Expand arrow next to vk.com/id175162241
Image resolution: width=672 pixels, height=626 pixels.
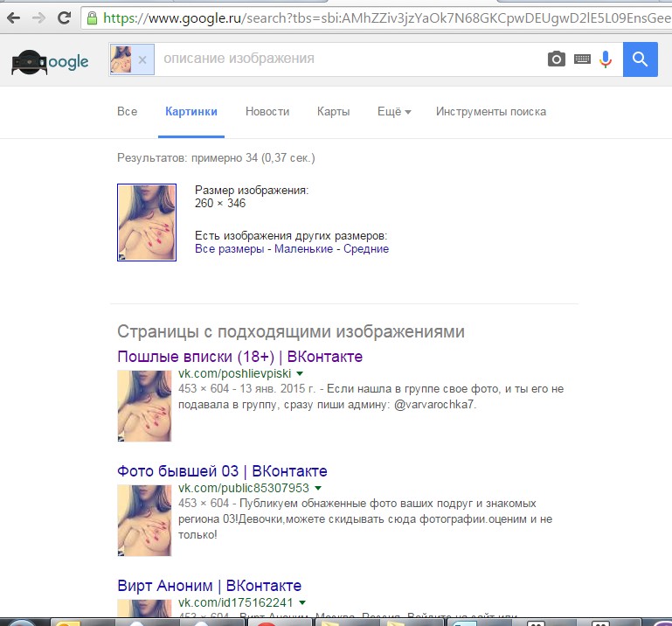pos(302,602)
